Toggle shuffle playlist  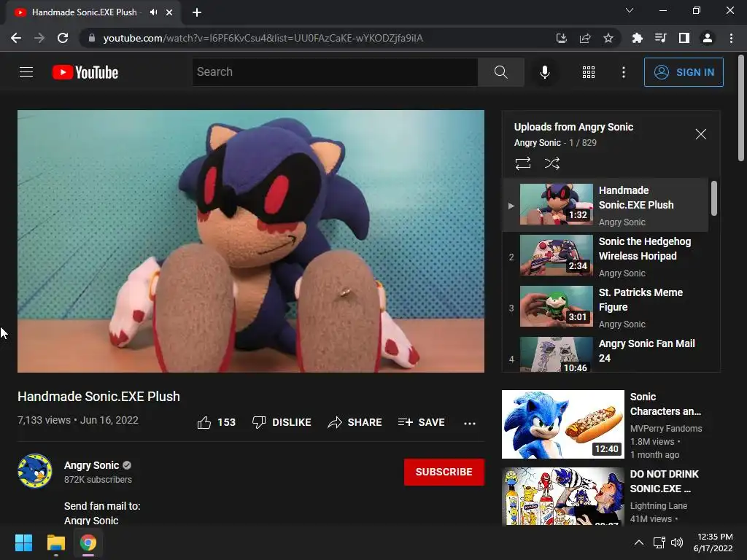coord(551,163)
